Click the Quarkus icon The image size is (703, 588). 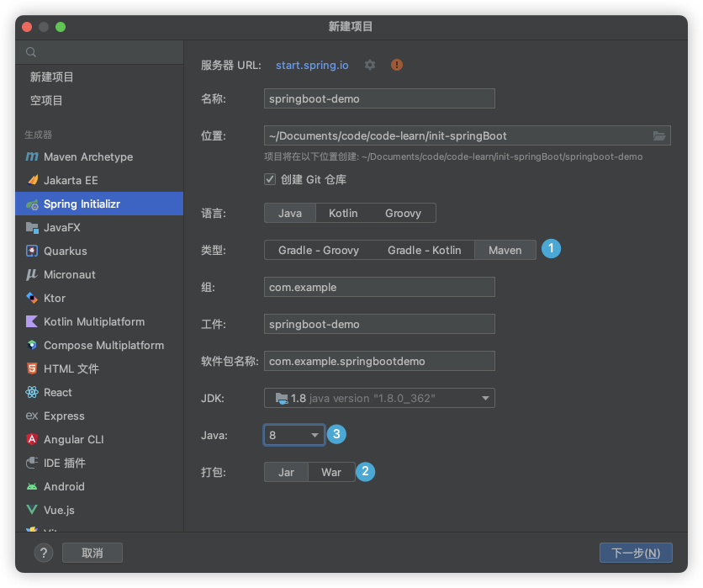[32, 252]
